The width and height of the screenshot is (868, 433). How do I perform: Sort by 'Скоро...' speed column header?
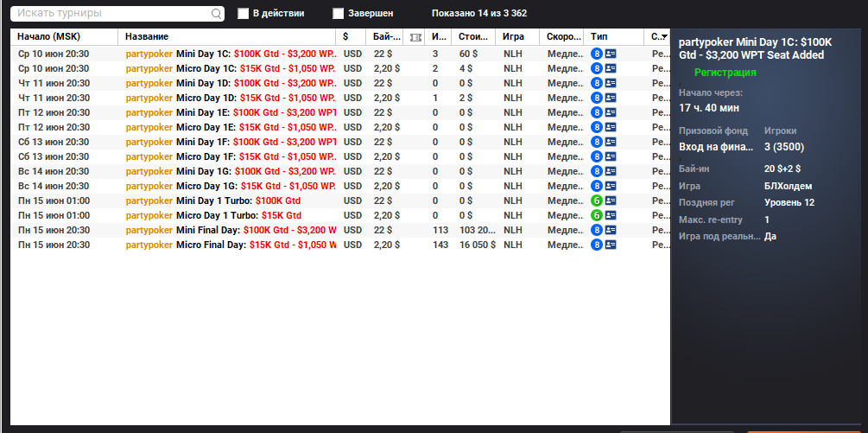click(x=561, y=37)
